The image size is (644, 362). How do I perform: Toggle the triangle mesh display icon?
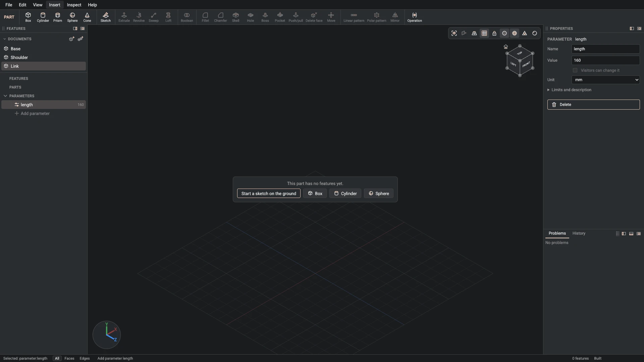tap(525, 33)
